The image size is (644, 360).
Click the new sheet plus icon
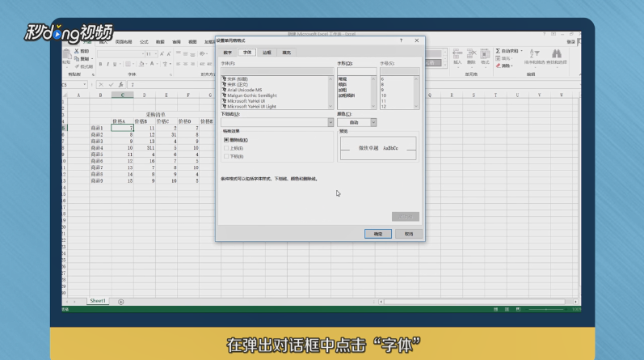120,302
